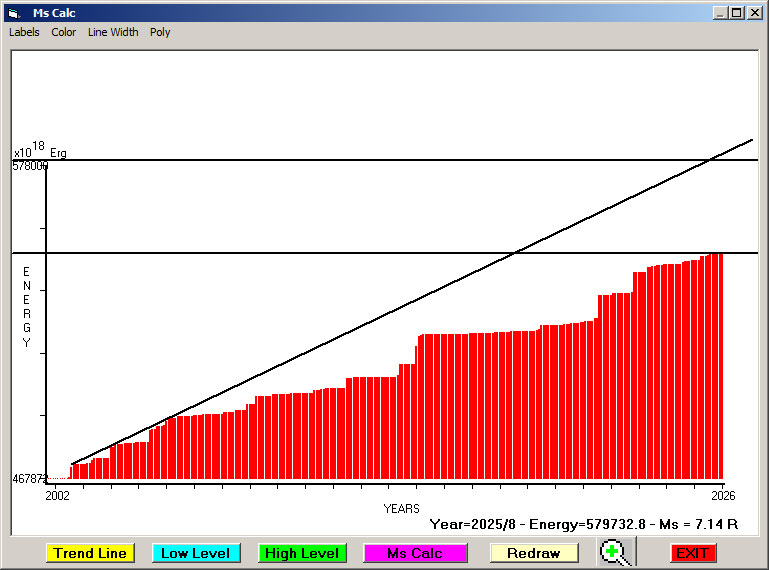The height and width of the screenshot is (570, 769).
Task: Click the Ms Calc window icon in title bar
Action: click(13, 13)
